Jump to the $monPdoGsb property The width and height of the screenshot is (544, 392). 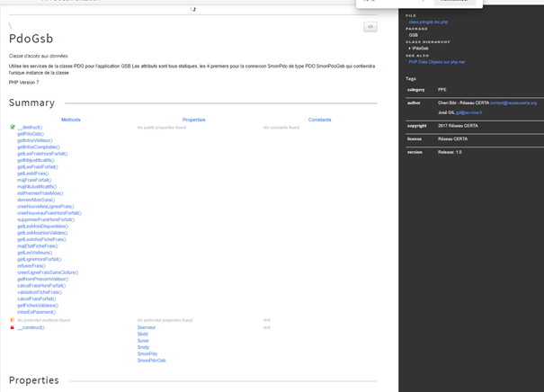click(x=151, y=360)
